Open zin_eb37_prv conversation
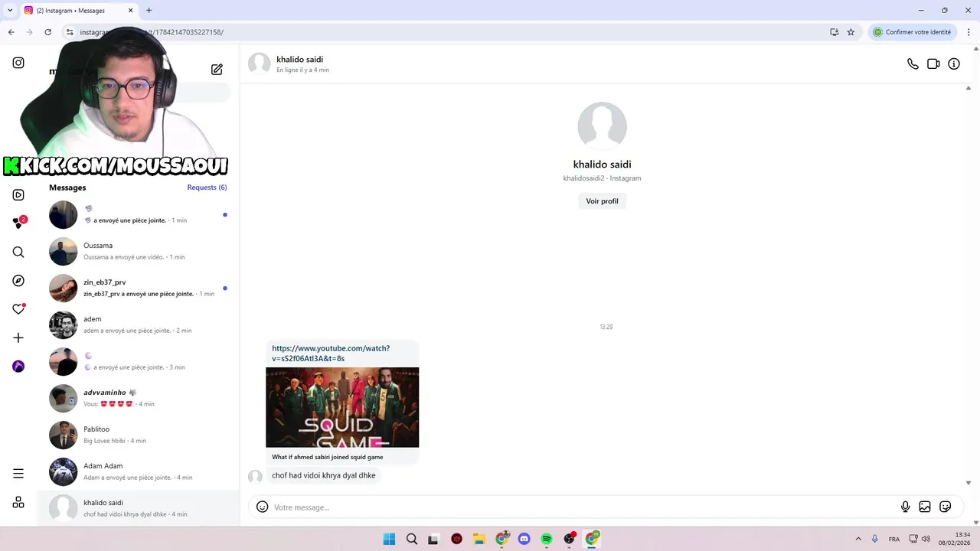Screen dimensions: 980x551 (x=138, y=288)
